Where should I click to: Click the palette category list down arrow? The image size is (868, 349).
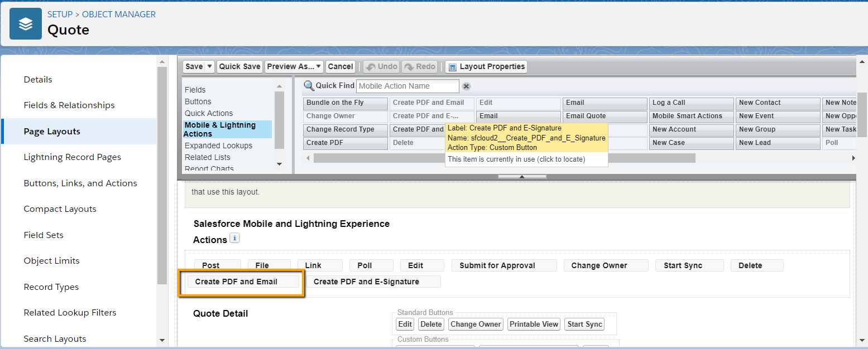pos(280,164)
